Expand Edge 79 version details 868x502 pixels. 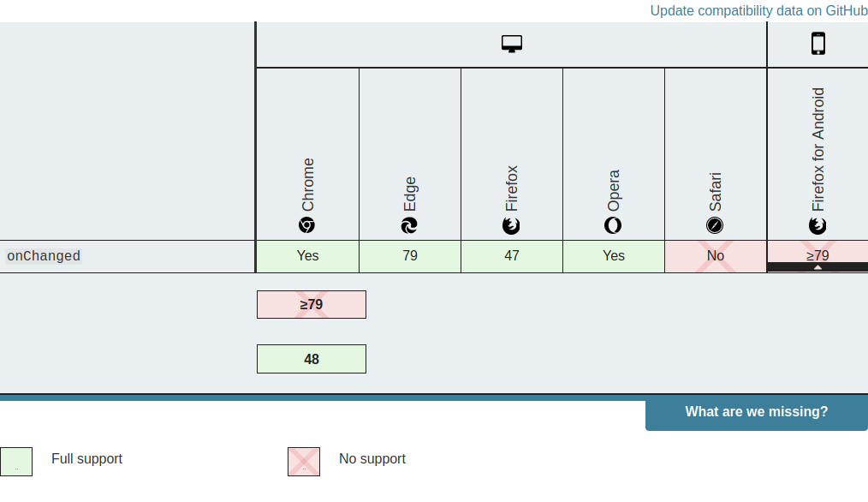(409, 255)
